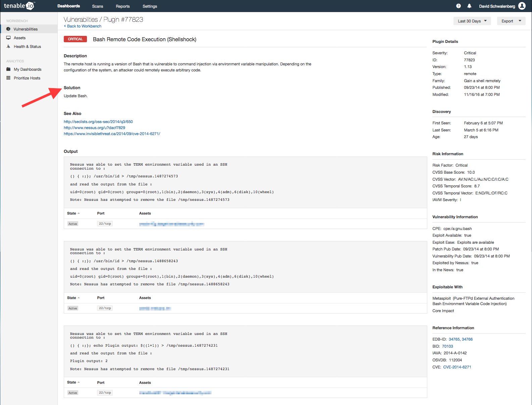Open the Export dropdown
The image size is (532, 405).
coord(511,21)
